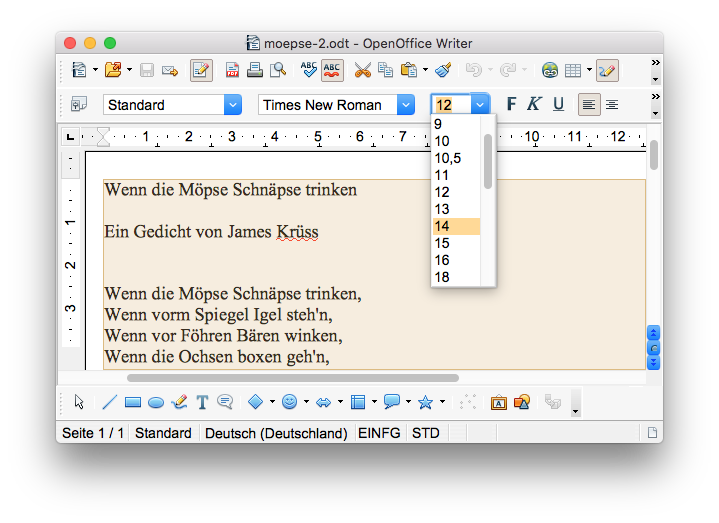Choose font size 18 in list
This screenshot has width=719, height=523.
click(x=456, y=277)
